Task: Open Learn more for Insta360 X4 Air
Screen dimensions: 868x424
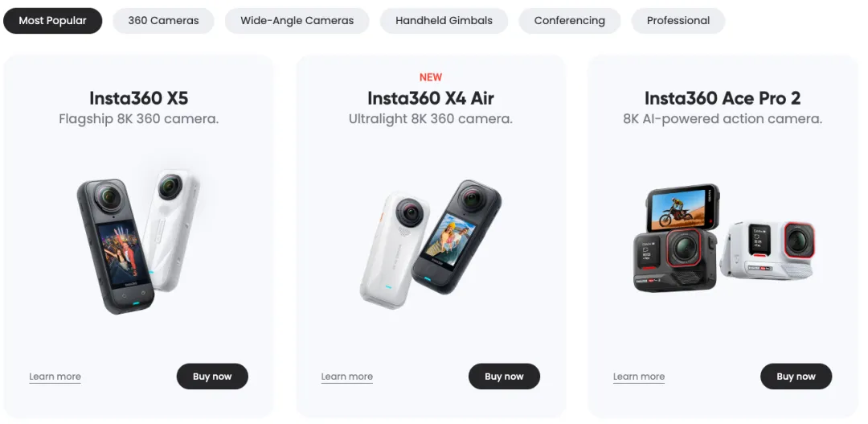Action: click(347, 377)
